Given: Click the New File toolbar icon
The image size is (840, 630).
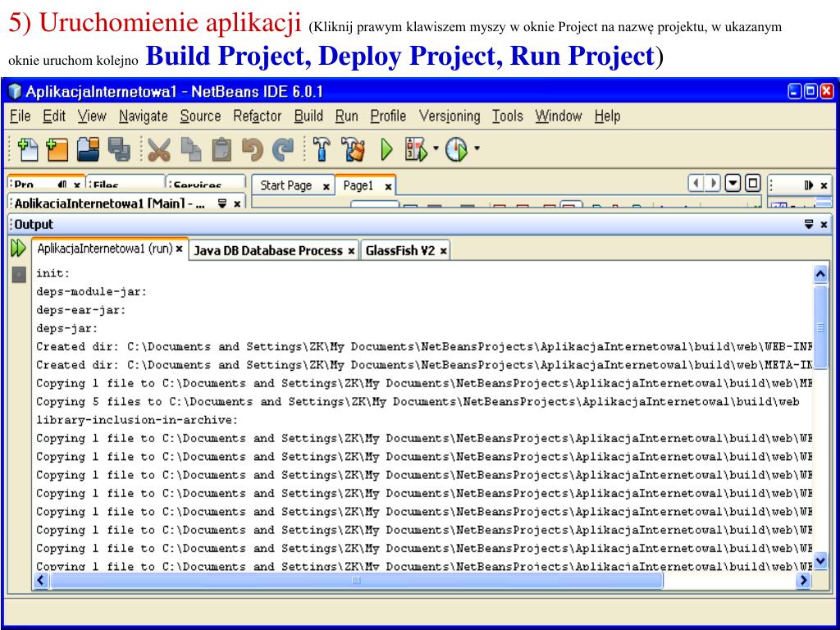Looking at the screenshot, I should (x=28, y=149).
